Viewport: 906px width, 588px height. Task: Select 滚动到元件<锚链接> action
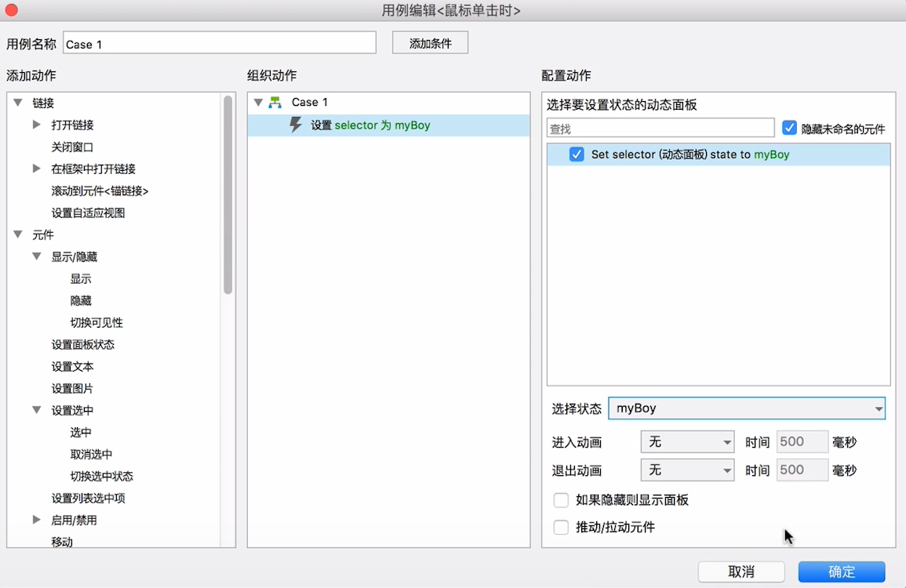[x=100, y=191]
